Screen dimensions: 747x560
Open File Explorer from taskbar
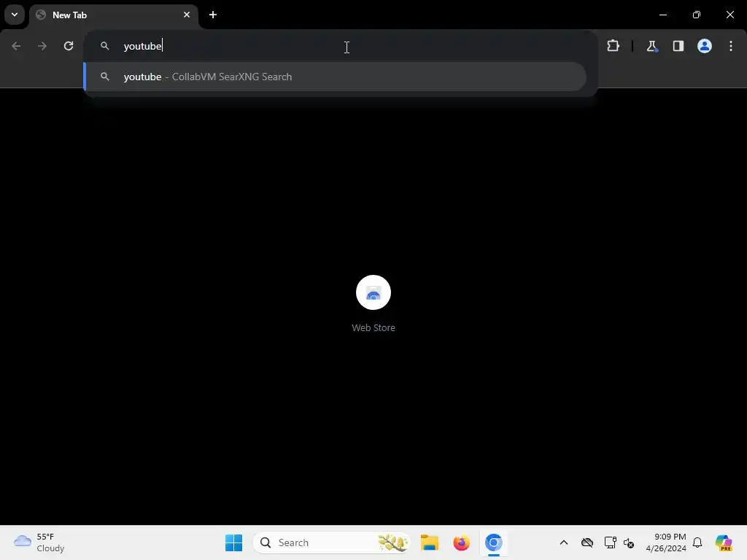tap(430, 542)
